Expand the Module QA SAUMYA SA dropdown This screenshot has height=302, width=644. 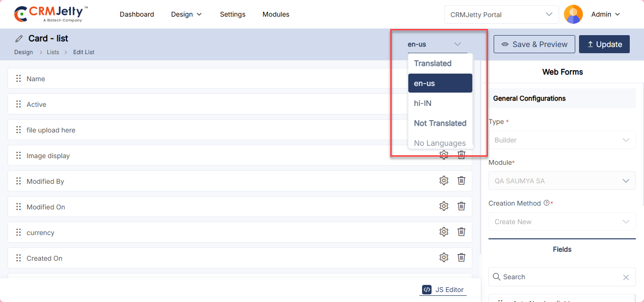click(x=562, y=181)
